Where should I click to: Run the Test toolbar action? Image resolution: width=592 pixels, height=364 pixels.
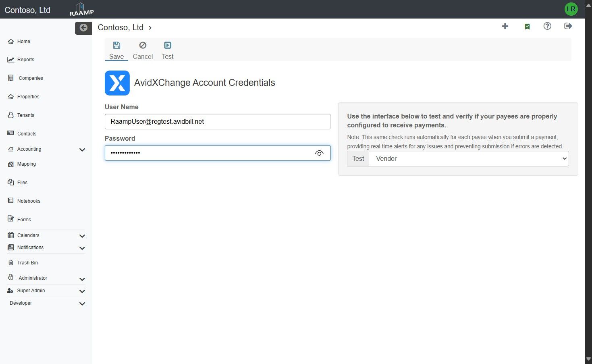point(168,50)
